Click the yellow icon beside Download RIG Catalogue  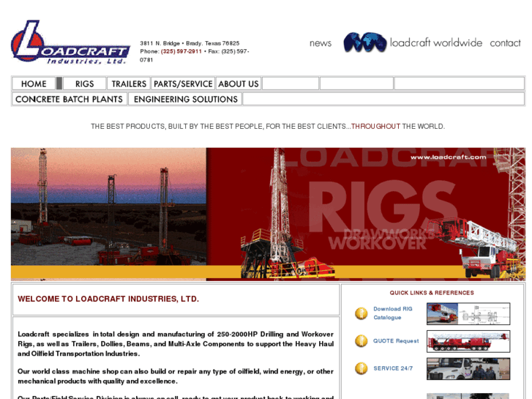[361, 313]
